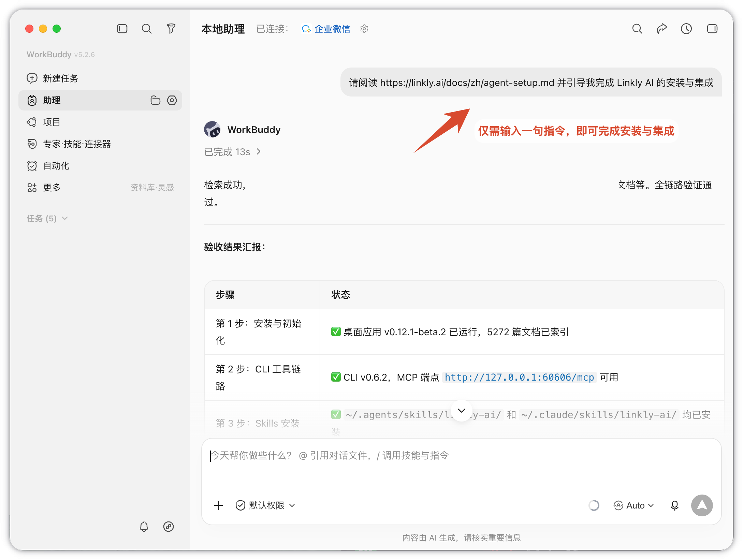The height and width of the screenshot is (560, 743).
Task: Toggle right side panel icon
Action: pos(712,29)
